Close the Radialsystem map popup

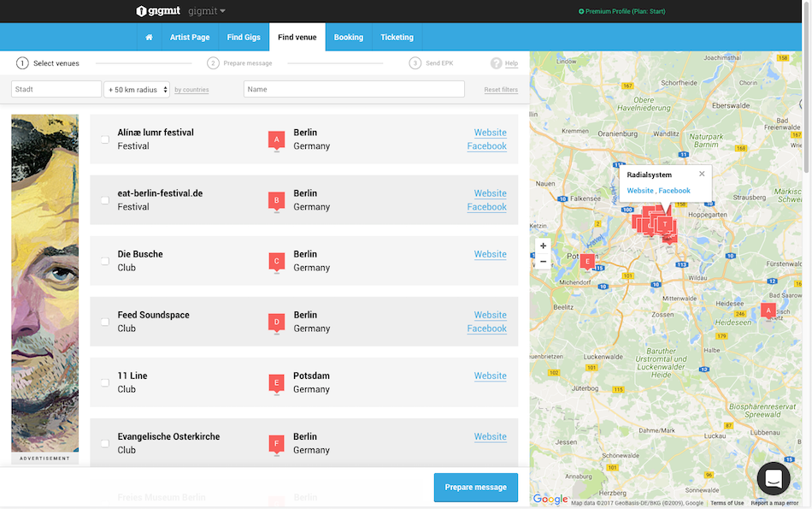pos(702,175)
